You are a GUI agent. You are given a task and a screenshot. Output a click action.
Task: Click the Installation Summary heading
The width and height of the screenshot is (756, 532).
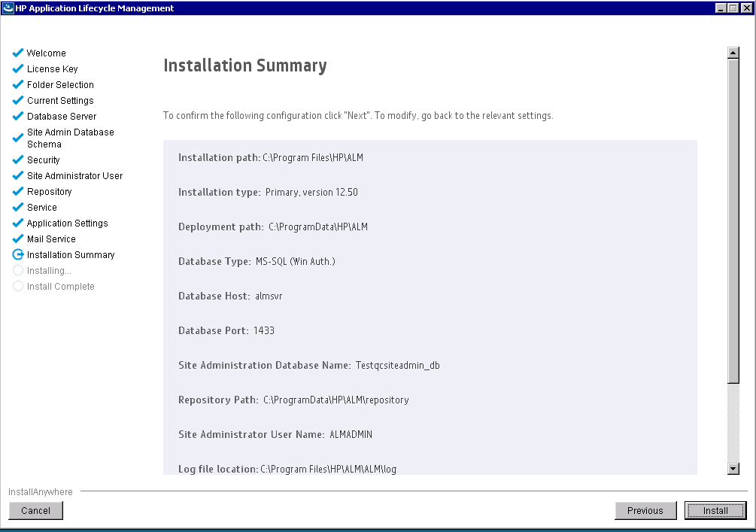point(245,65)
